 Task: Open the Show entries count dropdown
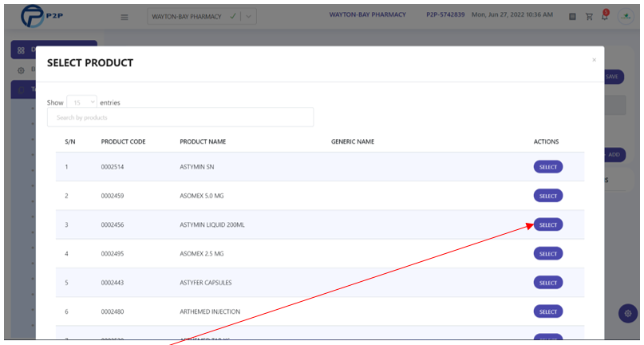(x=81, y=102)
